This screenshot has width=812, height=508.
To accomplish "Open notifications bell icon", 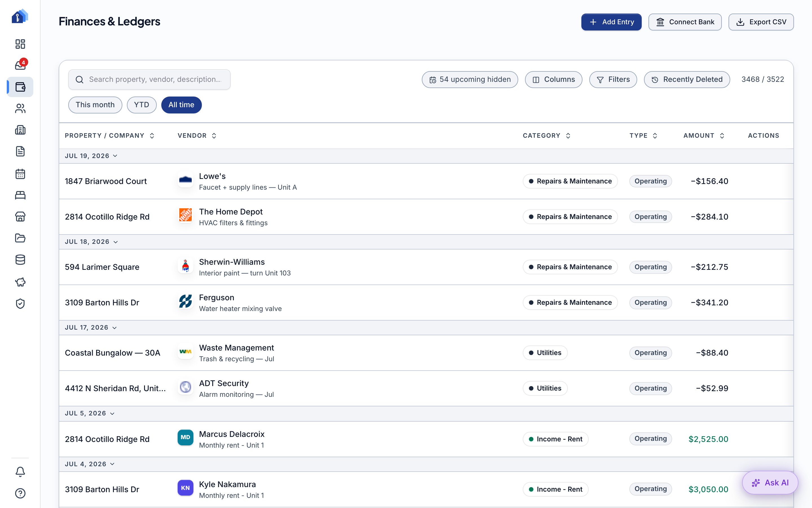I will coord(20,472).
